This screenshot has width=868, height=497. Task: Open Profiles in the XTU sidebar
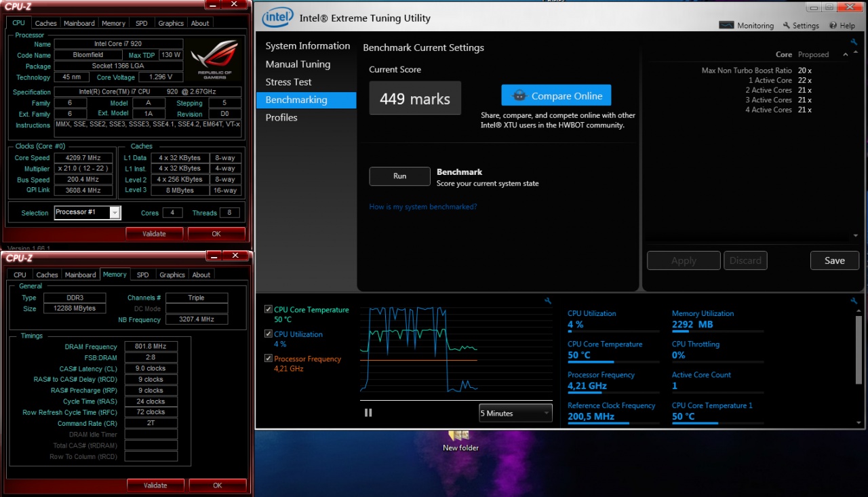point(281,117)
